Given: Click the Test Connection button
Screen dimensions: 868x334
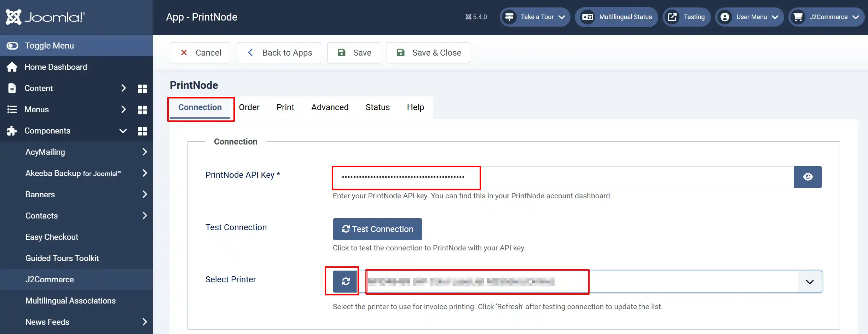Looking at the screenshot, I should pyautogui.click(x=377, y=229).
